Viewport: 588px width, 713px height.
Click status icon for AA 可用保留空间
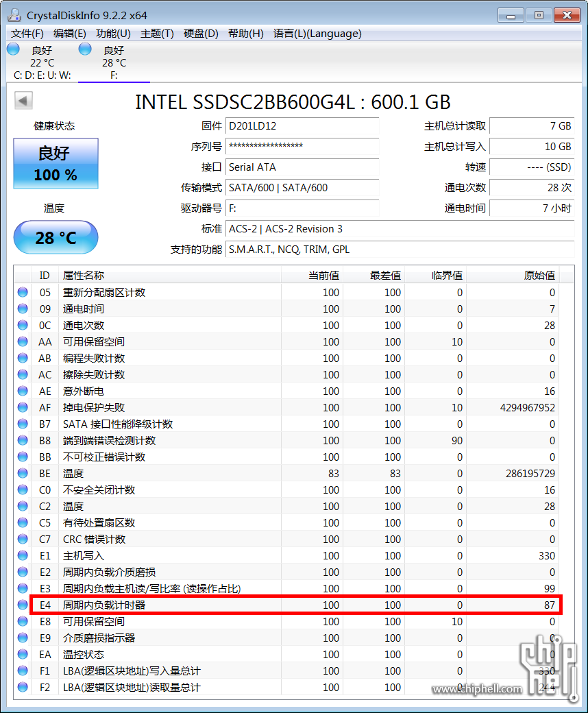23,341
